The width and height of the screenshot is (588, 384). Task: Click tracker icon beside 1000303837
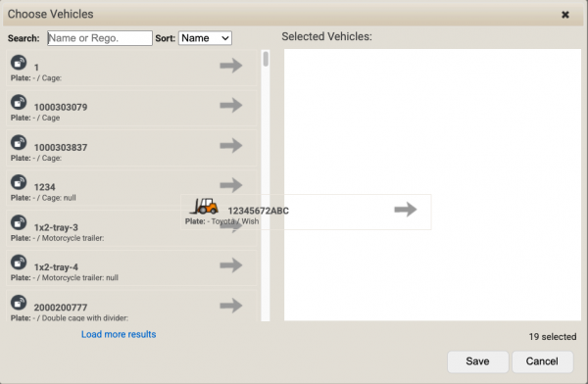[x=19, y=142]
